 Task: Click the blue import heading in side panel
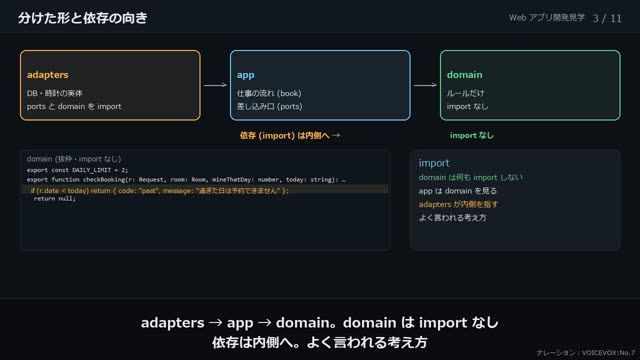click(434, 163)
